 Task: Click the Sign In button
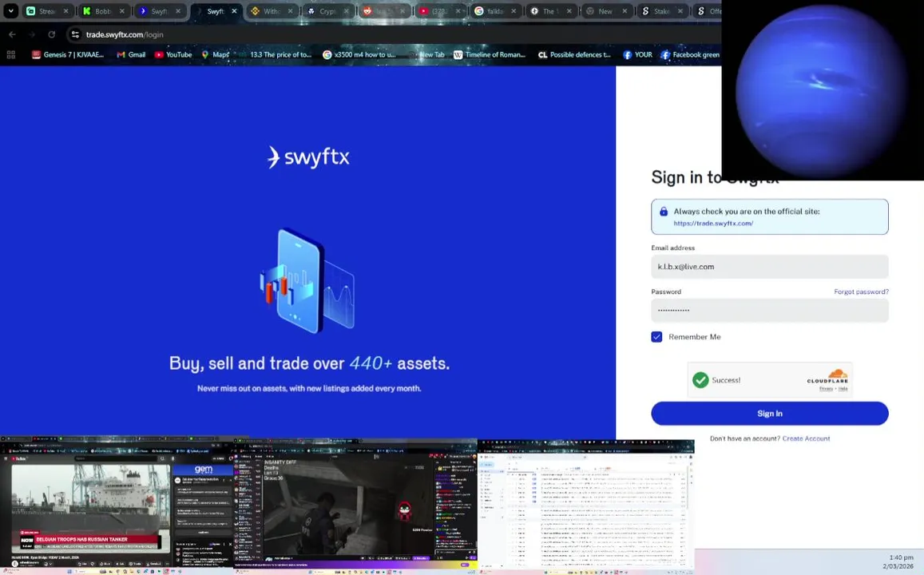coord(770,414)
